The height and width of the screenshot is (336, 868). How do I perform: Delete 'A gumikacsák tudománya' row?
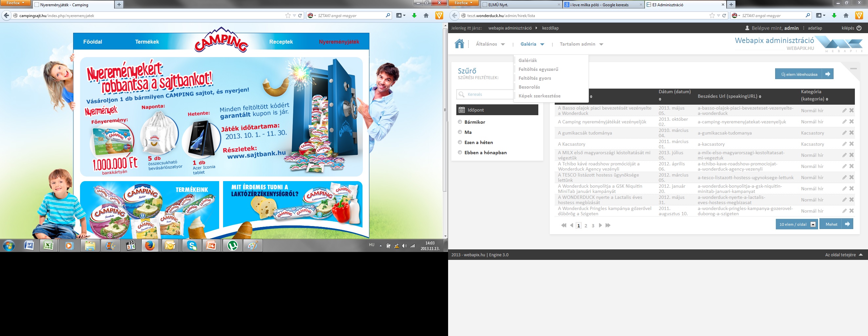click(852, 133)
